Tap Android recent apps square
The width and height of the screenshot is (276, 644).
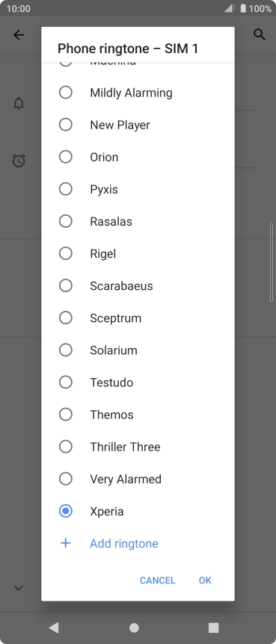pos(213,628)
